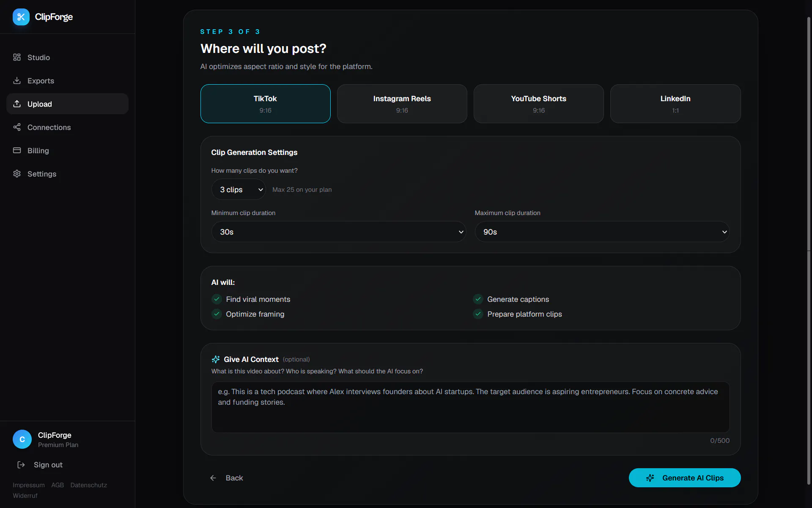Click the page vertical scrollbar
The width and height of the screenshot is (812, 508).
coord(809,251)
